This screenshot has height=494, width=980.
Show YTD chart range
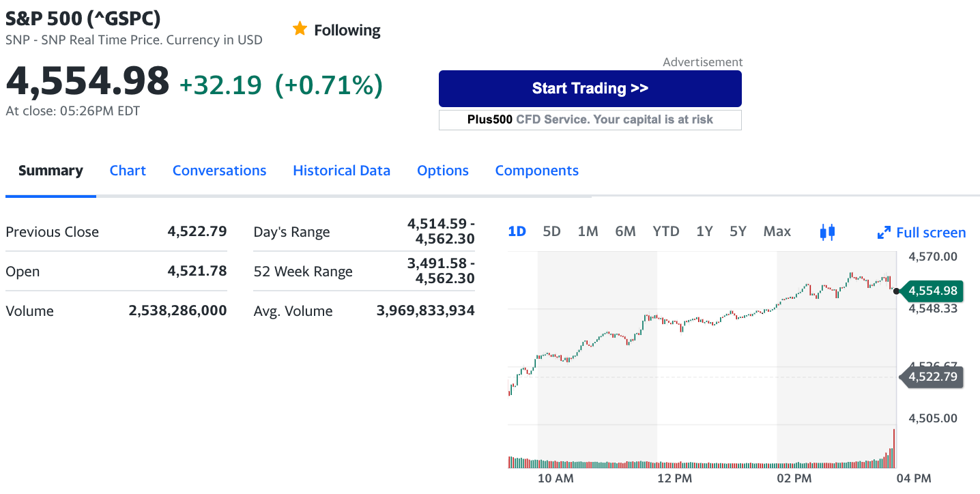pyautogui.click(x=666, y=231)
